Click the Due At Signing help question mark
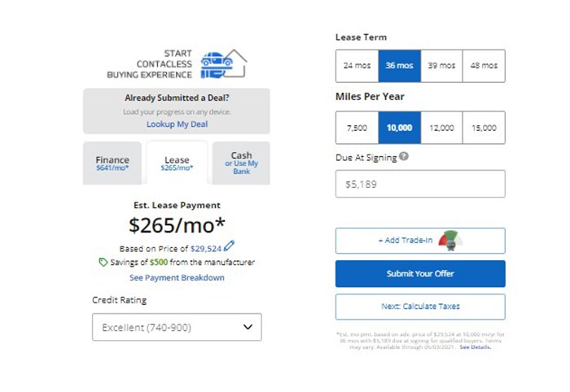 [x=404, y=156]
